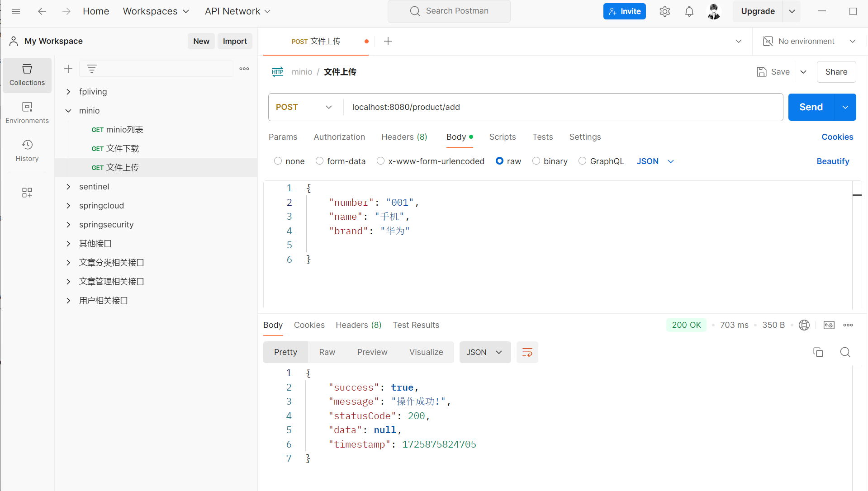The width and height of the screenshot is (868, 491).
Task: Click the Search Postman field
Action: (449, 11)
